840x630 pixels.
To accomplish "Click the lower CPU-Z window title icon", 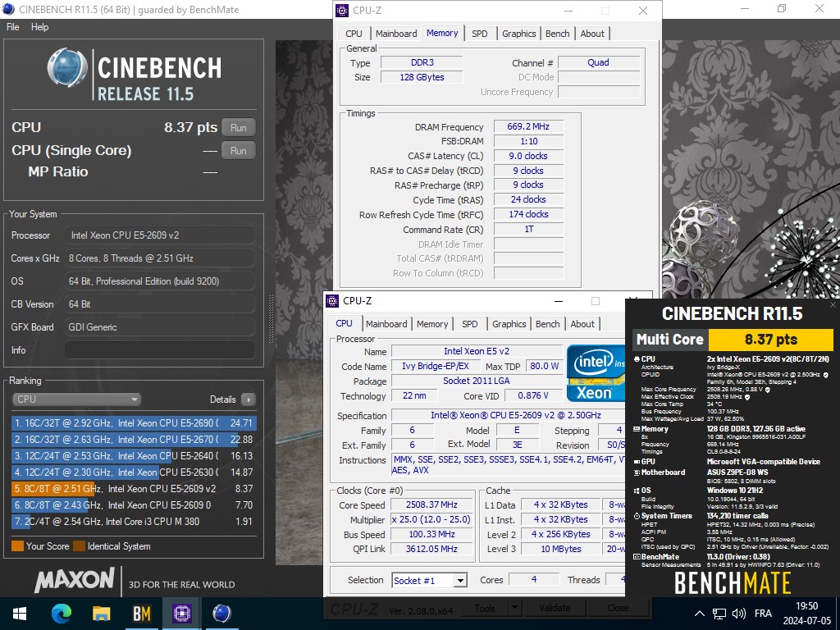I will click(333, 301).
